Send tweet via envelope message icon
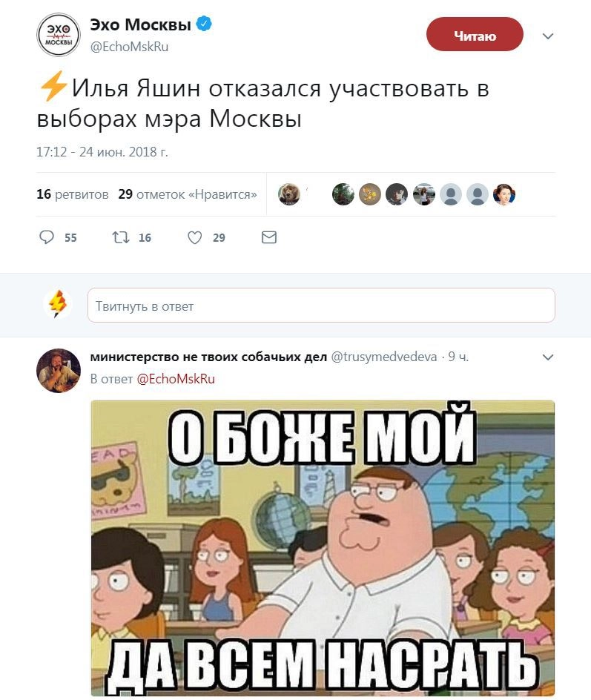Image resolution: width=591 pixels, height=700 pixels. click(269, 237)
